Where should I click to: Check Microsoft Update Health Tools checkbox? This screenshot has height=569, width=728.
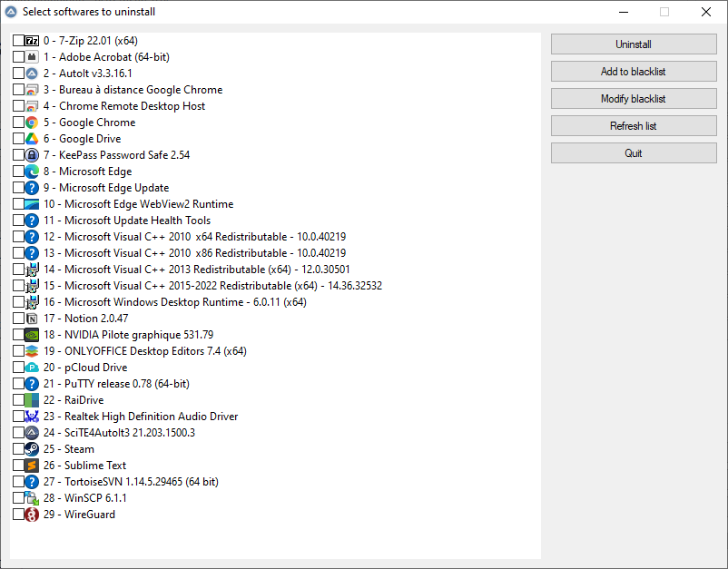18,221
